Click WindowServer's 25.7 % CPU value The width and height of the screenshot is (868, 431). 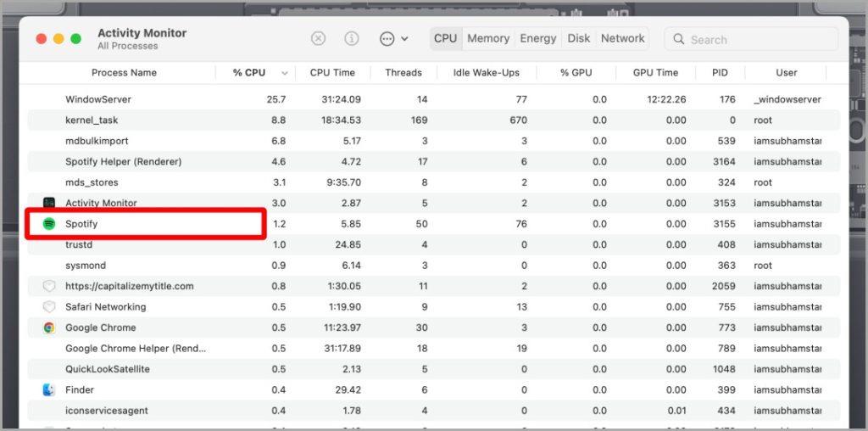click(x=276, y=100)
